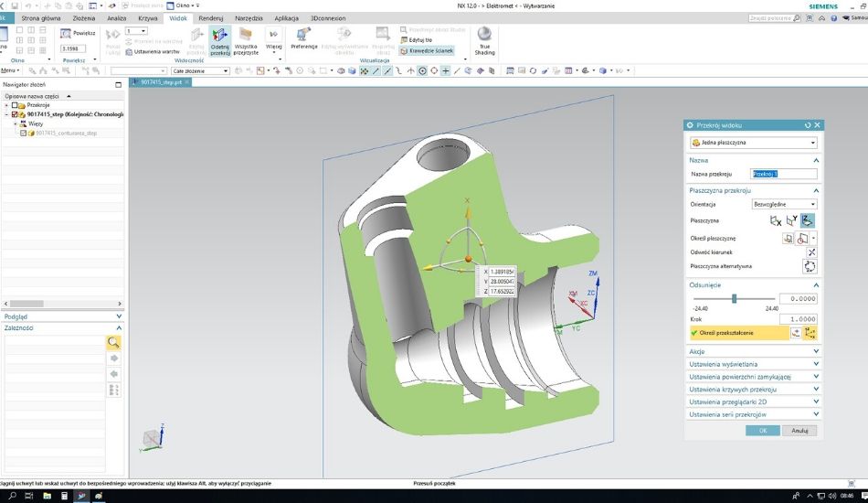Click the Anuluj cancel button
This screenshot has width=868, height=503.
pyautogui.click(x=799, y=431)
